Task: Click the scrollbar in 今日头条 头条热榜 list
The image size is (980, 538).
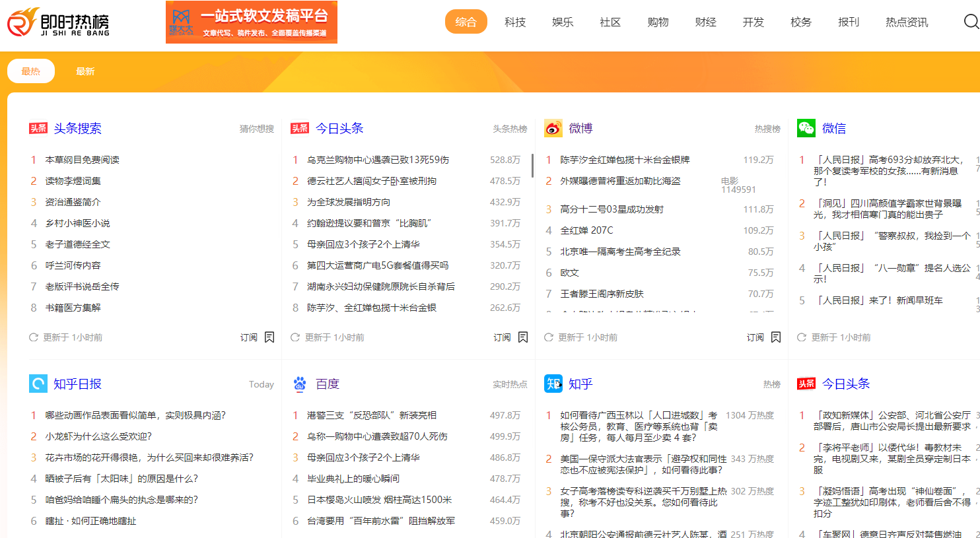Action: click(x=532, y=166)
